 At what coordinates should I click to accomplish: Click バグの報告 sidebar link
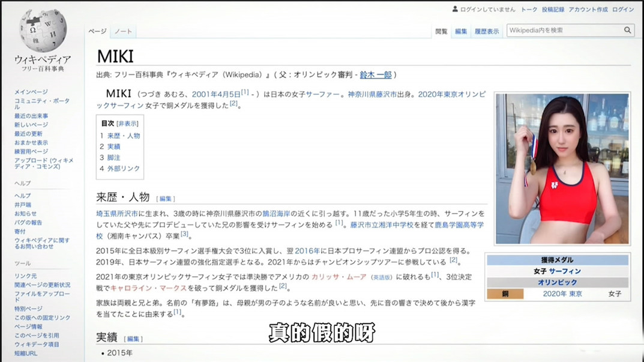[x=28, y=223]
